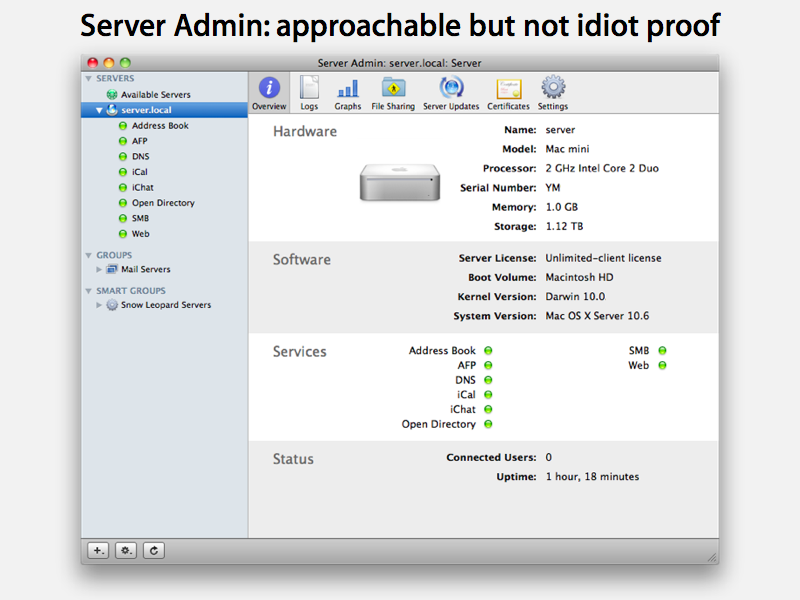Minimize the Server Admin window
Viewport: 800px width, 600px height.
(x=109, y=63)
